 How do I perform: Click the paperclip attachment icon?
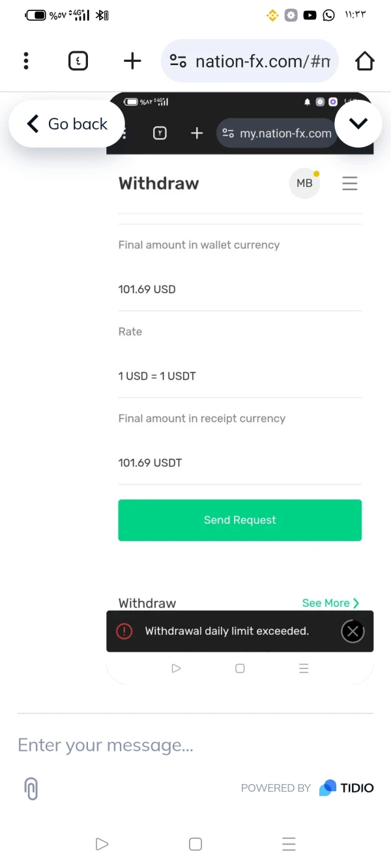[31, 789]
